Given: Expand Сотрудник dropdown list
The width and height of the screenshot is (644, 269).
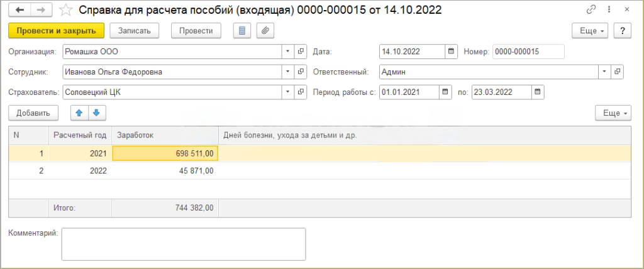Looking at the screenshot, I should pos(287,72).
